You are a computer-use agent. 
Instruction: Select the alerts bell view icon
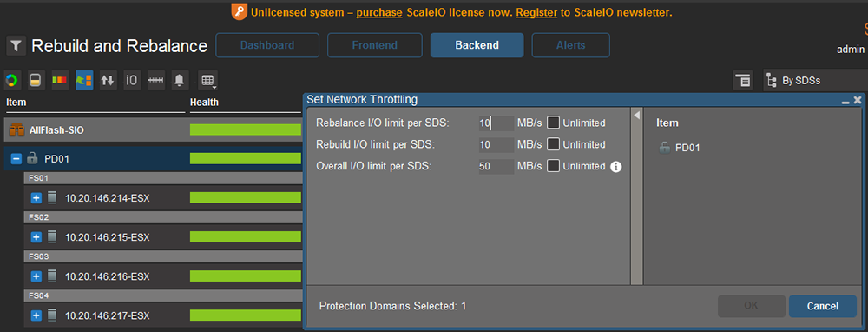180,80
